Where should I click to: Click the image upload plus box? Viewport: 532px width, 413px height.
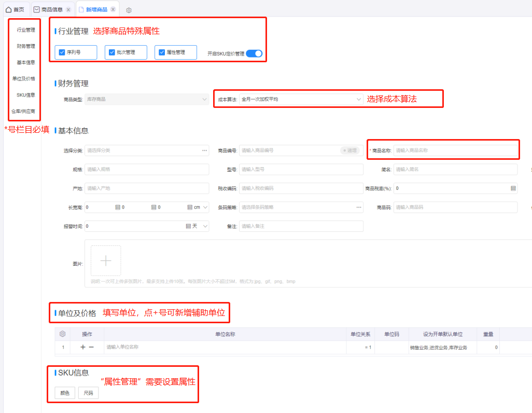tap(105, 260)
